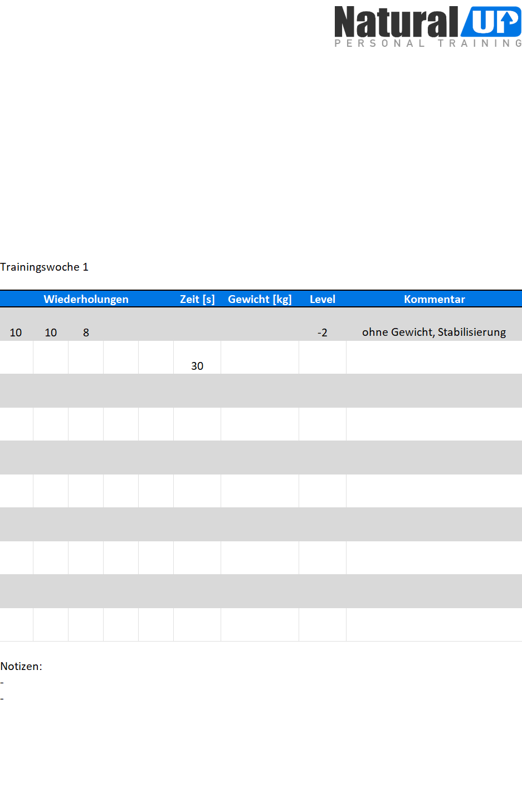Click the 'Gewicht [kg]' column header
Viewport: 522px width, 812px height.
pyautogui.click(x=260, y=299)
